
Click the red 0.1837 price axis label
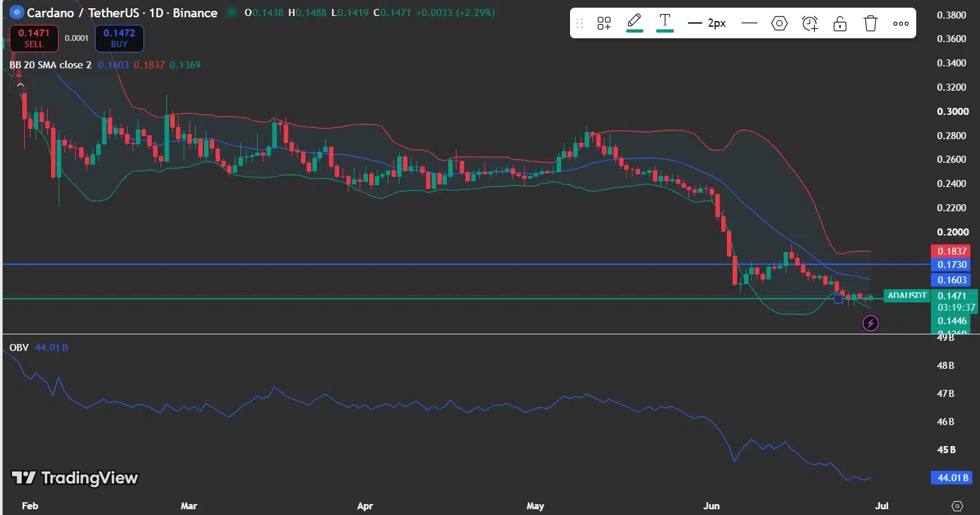(x=951, y=251)
